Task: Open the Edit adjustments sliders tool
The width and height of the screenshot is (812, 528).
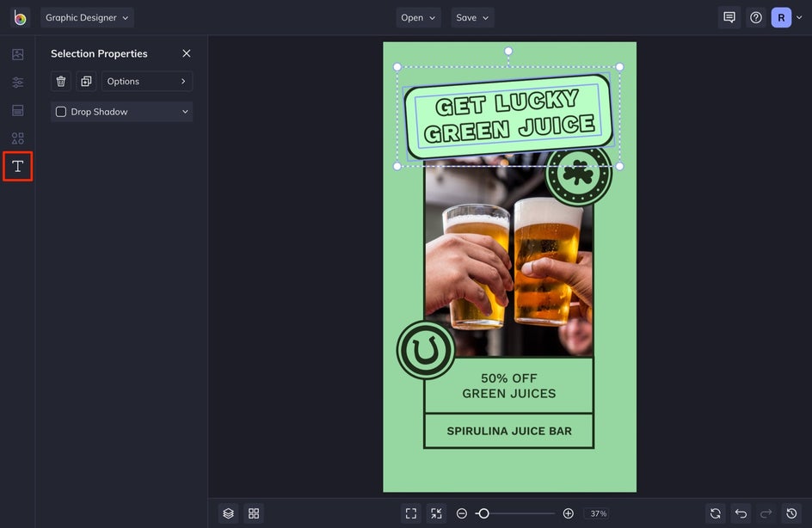Action: tap(17, 83)
